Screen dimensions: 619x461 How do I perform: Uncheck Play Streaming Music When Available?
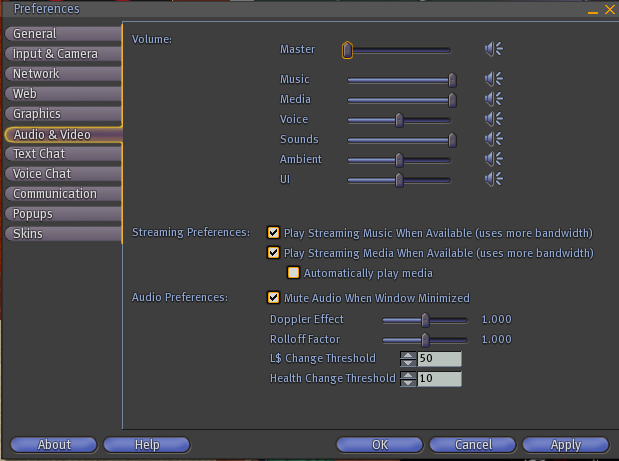(273, 232)
